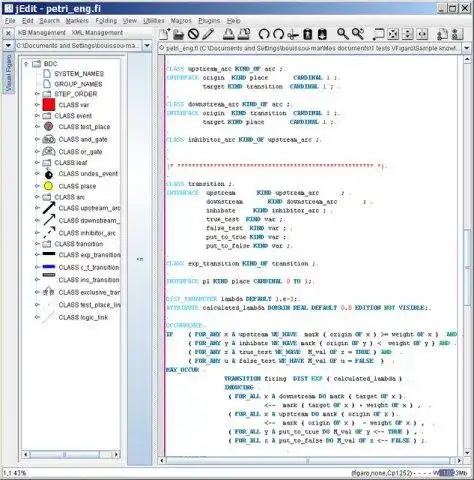Click the editor vertical scrollbar down arrow
This screenshot has height=480, width=474.
click(467, 453)
